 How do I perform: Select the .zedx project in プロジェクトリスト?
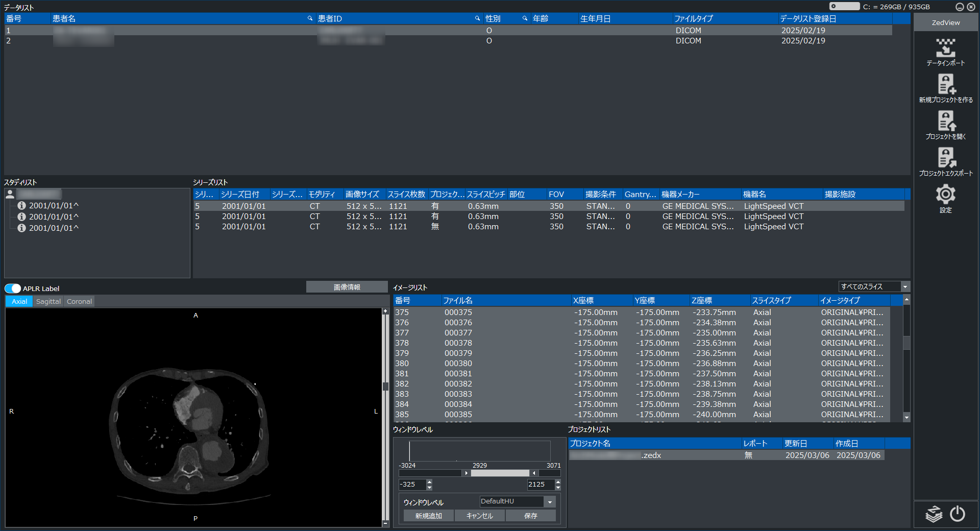(726, 455)
